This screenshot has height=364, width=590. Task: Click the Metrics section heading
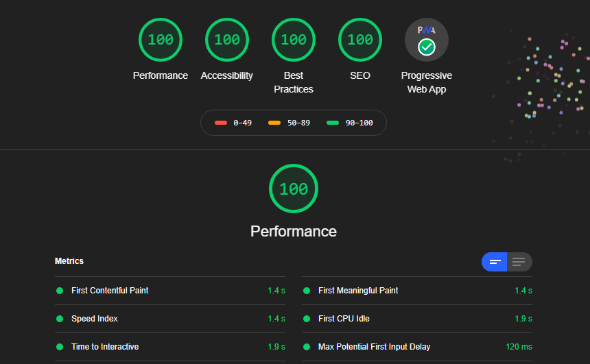[x=69, y=261]
